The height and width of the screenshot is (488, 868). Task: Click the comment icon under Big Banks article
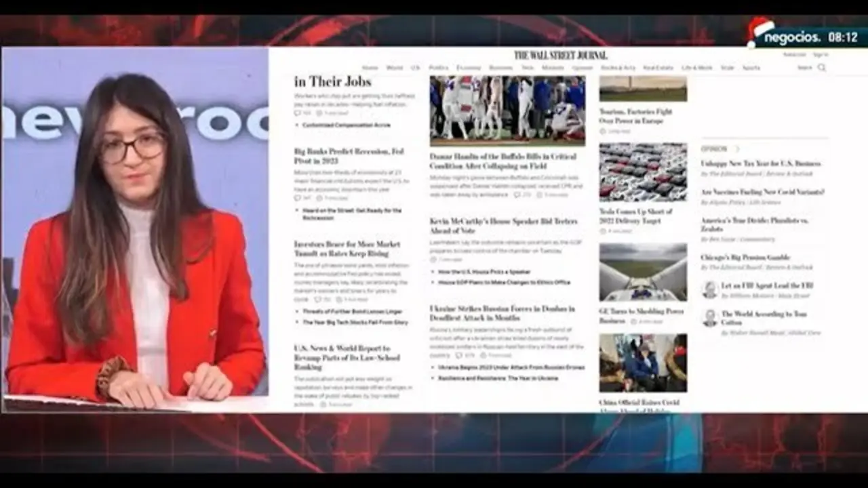tap(298, 198)
